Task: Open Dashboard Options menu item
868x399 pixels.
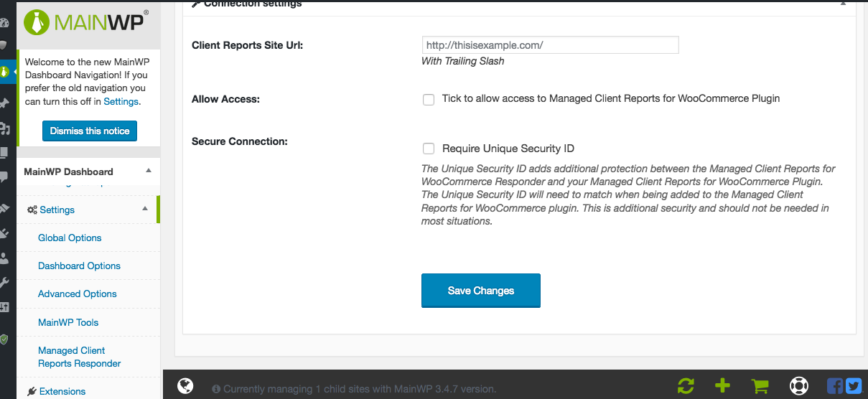Action: (x=79, y=266)
